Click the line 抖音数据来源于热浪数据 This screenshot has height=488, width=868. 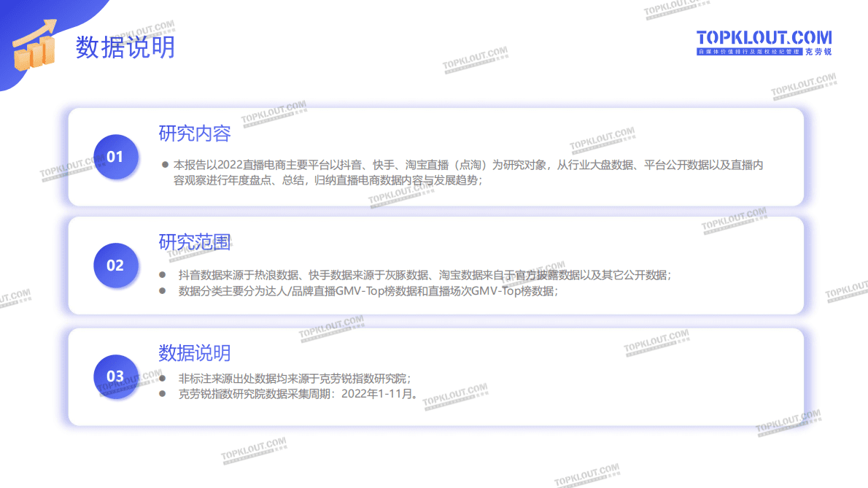(425, 275)
